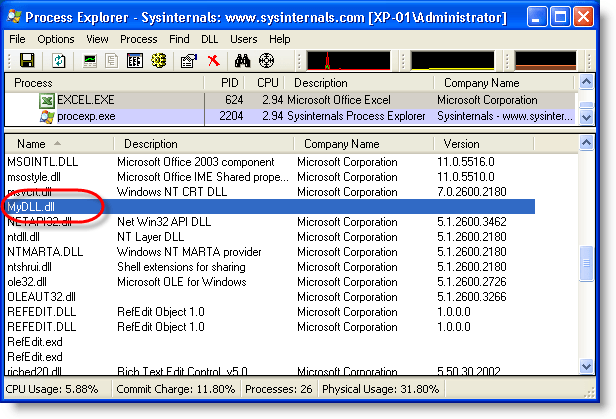
Task: Click the Refresh Now toolbar icon
Action: 59,60
